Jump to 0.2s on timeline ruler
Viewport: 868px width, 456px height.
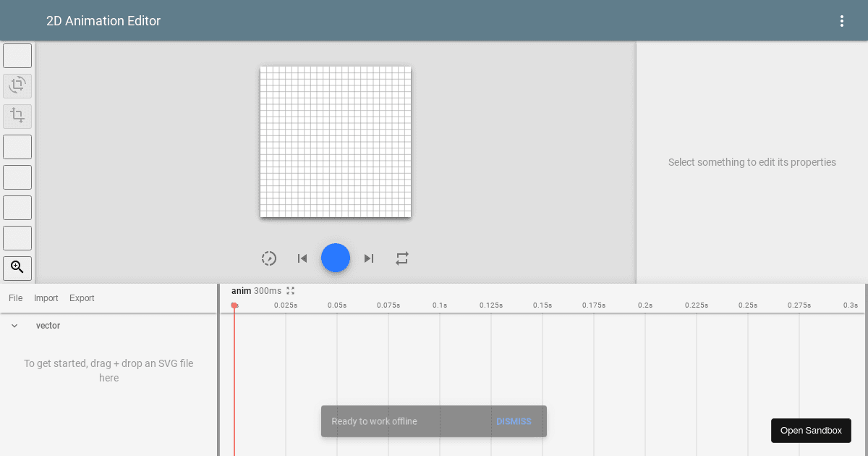tap(645, 305)
